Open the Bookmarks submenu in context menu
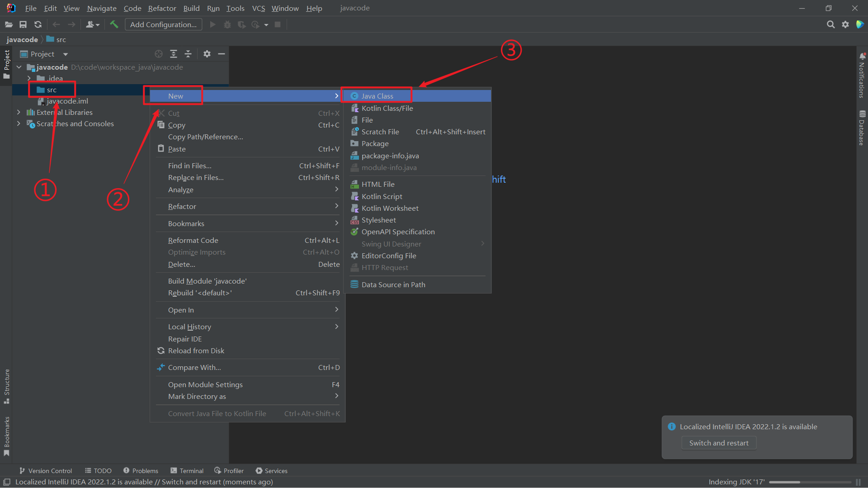868x488 pixels. pyautogui.click(x=247, y=223)
